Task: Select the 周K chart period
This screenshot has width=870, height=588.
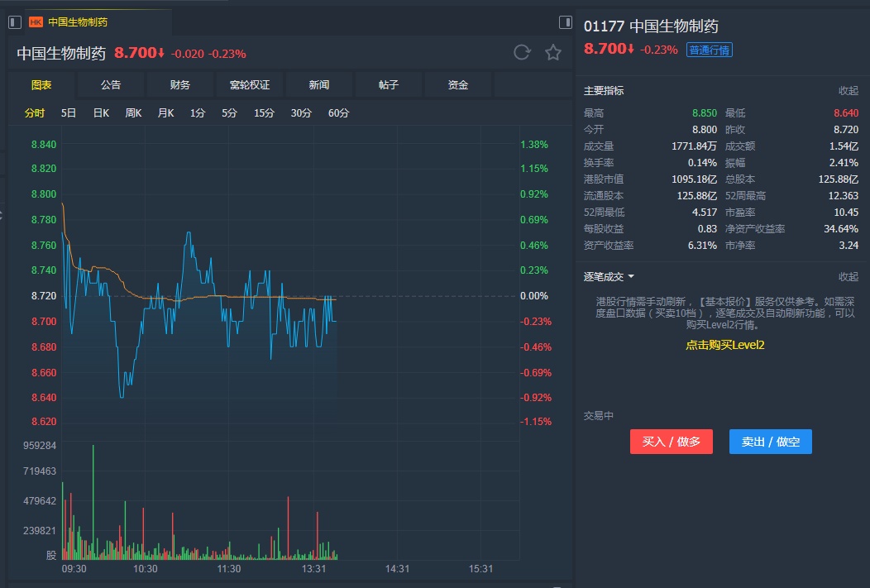Action: click(133, 113)
